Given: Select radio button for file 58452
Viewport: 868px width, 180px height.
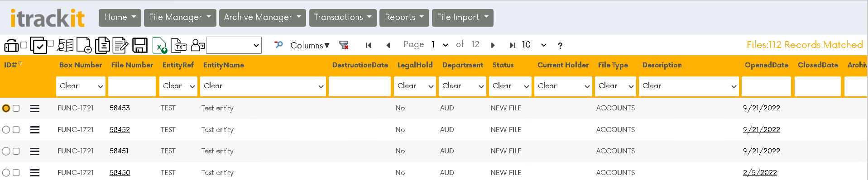Looking at the screenshot, I should coord(6,130).
